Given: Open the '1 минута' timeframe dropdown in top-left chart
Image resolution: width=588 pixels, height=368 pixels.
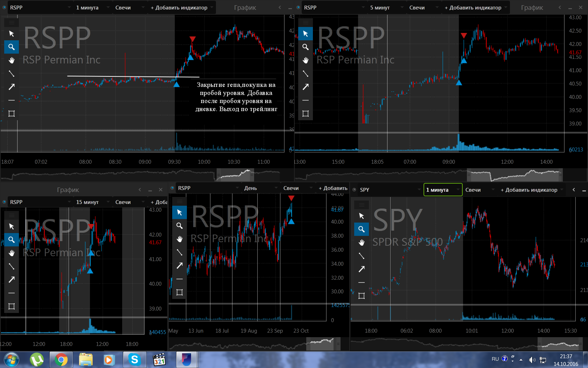Looking at the screenshot, I should click(x=92, y=7).
